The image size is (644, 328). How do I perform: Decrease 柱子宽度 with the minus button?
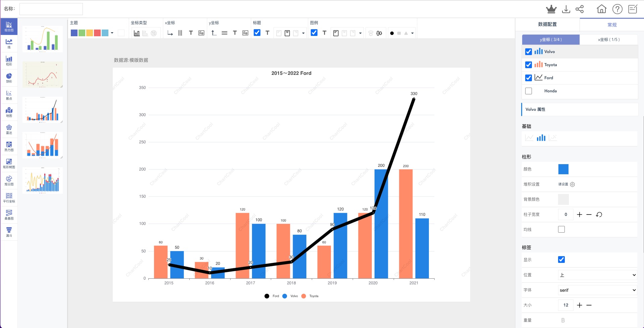pyautogui.click(x=589, y=215)
